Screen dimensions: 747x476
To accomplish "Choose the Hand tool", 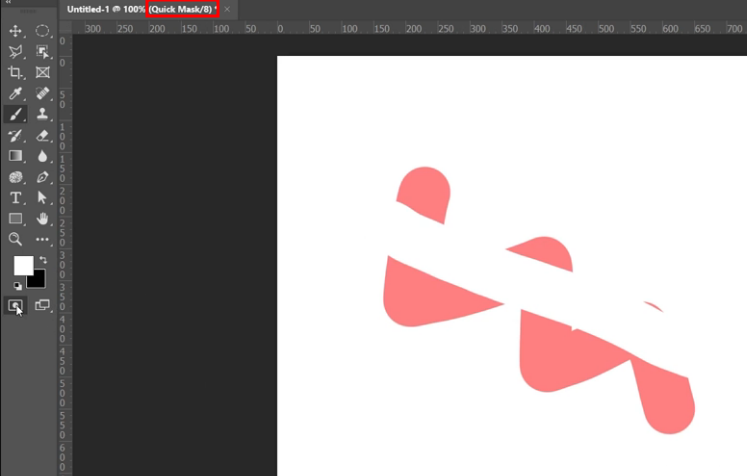I will 42,219.
